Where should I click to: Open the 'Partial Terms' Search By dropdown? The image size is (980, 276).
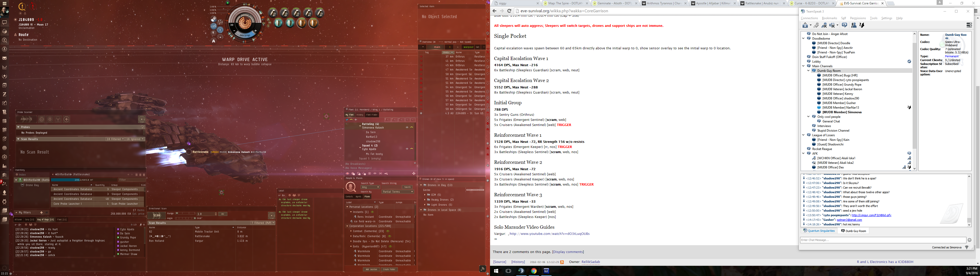398,192
